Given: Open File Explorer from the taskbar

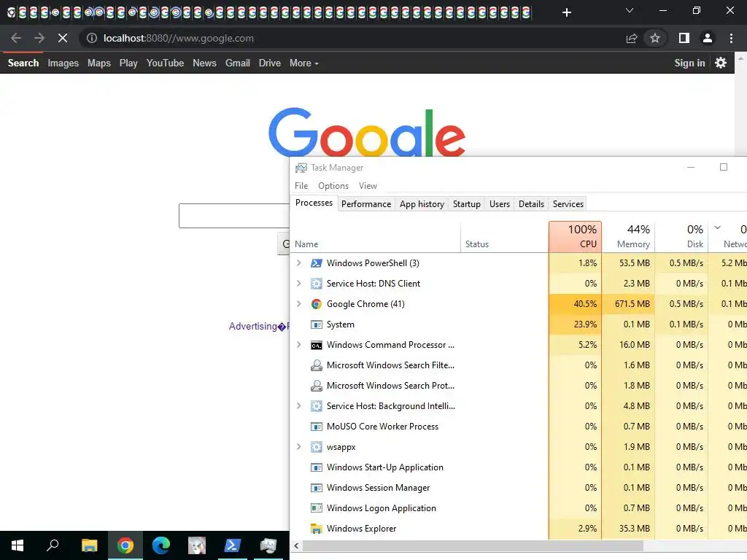Looking at the screenshot, I should (x=89, y=545).
